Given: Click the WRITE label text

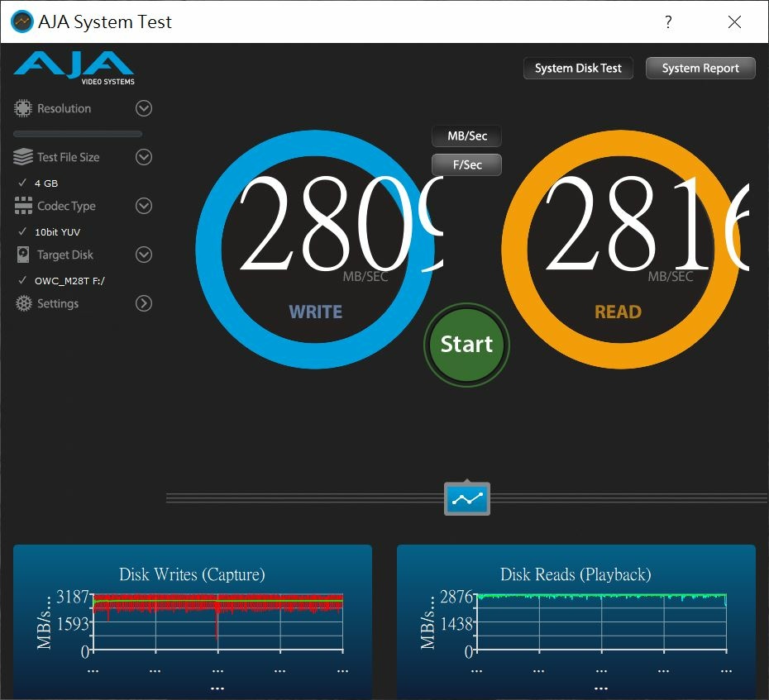Looking at the screenshot, I should point(315,312).
